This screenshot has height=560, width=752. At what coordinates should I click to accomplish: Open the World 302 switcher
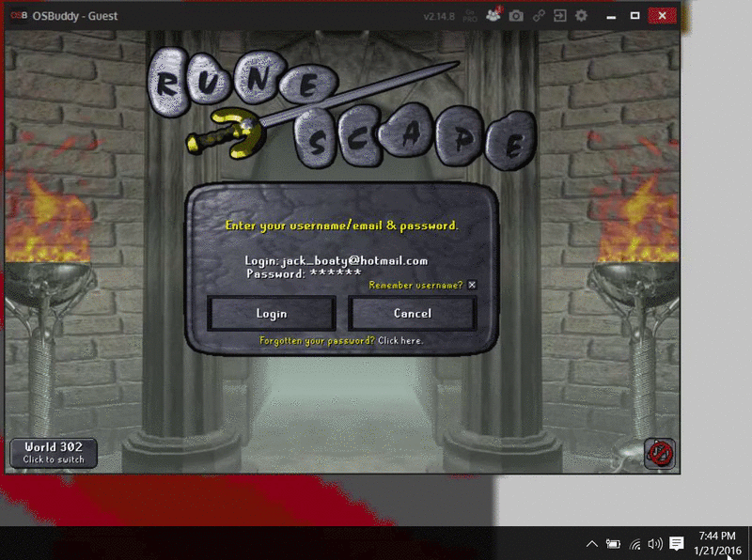point(54,453)
